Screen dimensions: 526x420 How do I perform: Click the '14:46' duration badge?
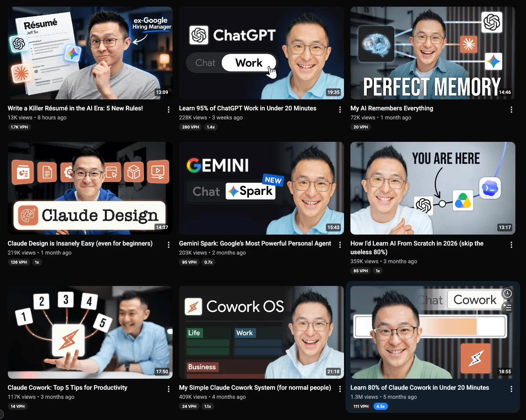pyautogui.click(x=505, y=92)
